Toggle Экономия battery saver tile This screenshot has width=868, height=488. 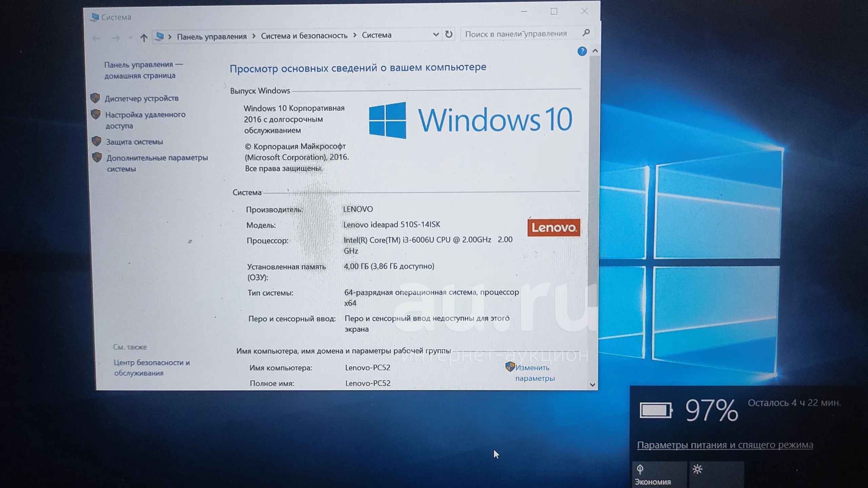pos(659,474)
